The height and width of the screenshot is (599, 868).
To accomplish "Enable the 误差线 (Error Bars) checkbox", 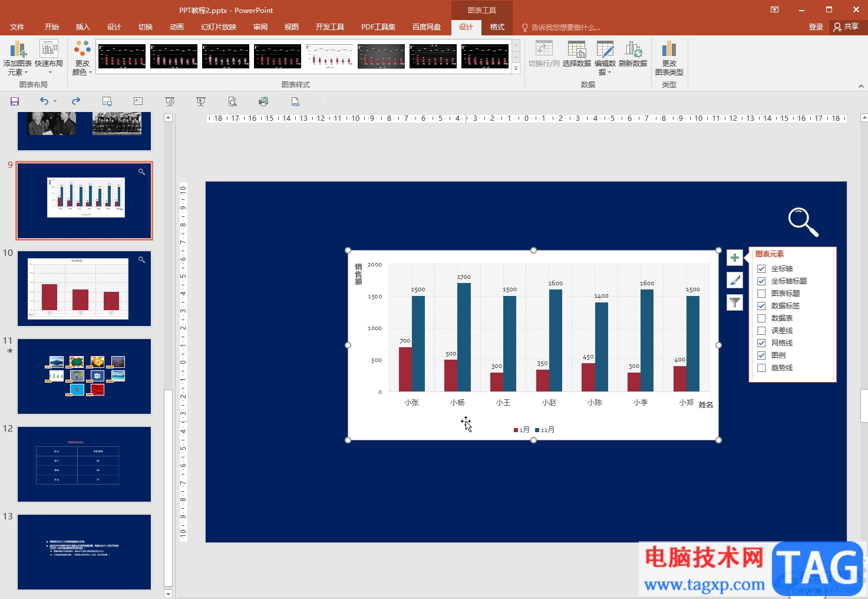I will click(761, 331).
